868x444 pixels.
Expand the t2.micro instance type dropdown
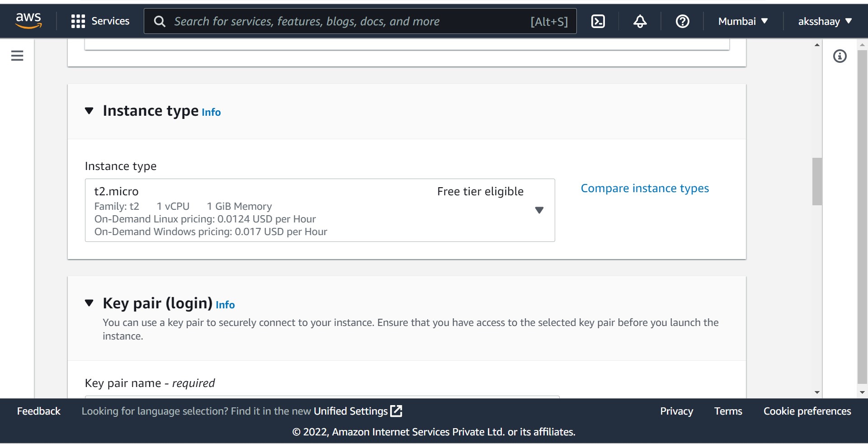tap(539, 210)
